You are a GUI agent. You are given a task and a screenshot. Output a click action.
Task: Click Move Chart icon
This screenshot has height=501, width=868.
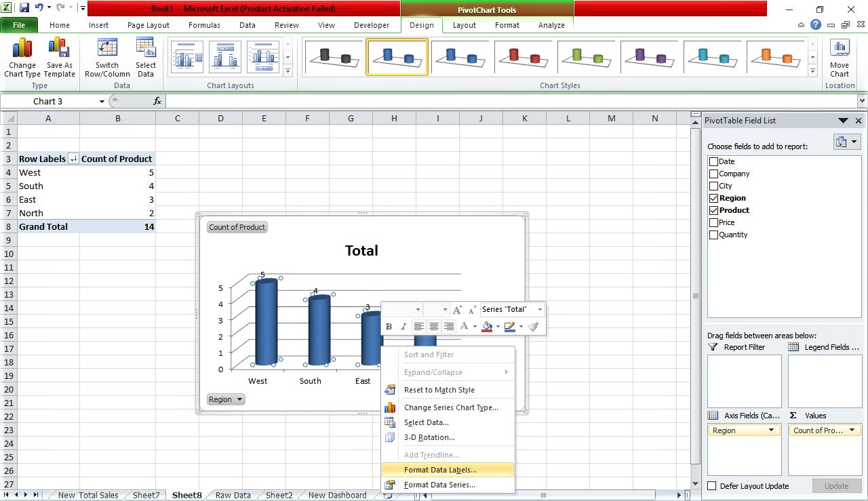pyautogui.click(x=840, y=48)
